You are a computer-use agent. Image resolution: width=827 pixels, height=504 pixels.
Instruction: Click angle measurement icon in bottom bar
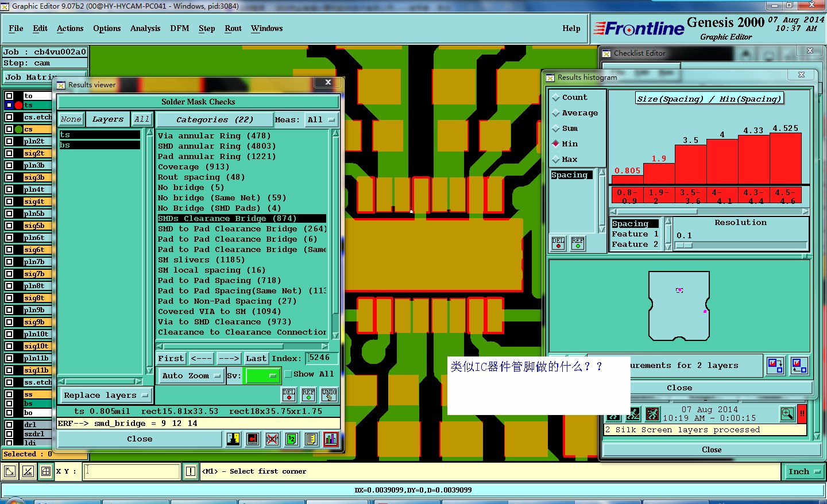28,472
